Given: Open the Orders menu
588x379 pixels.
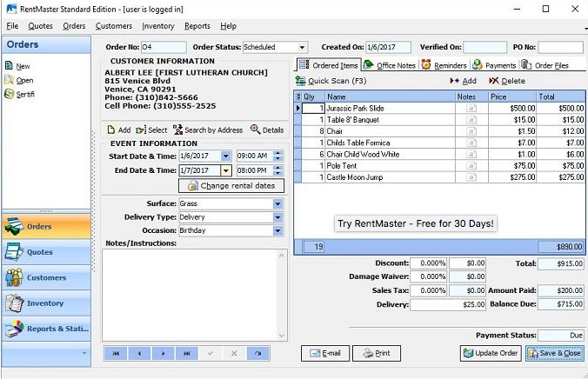Looking at the screenshot, I should [x=74, y=26].
